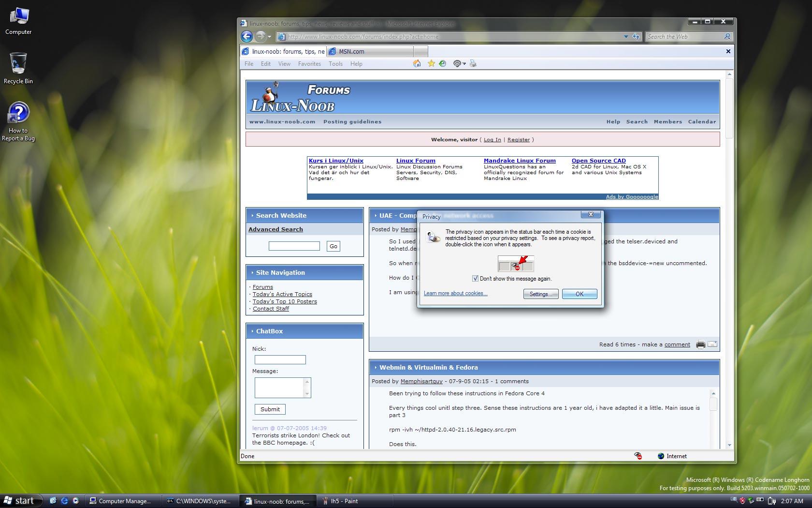Open the File menu
The height and width of the screenshot is (508, 812).
coord(249,64)
